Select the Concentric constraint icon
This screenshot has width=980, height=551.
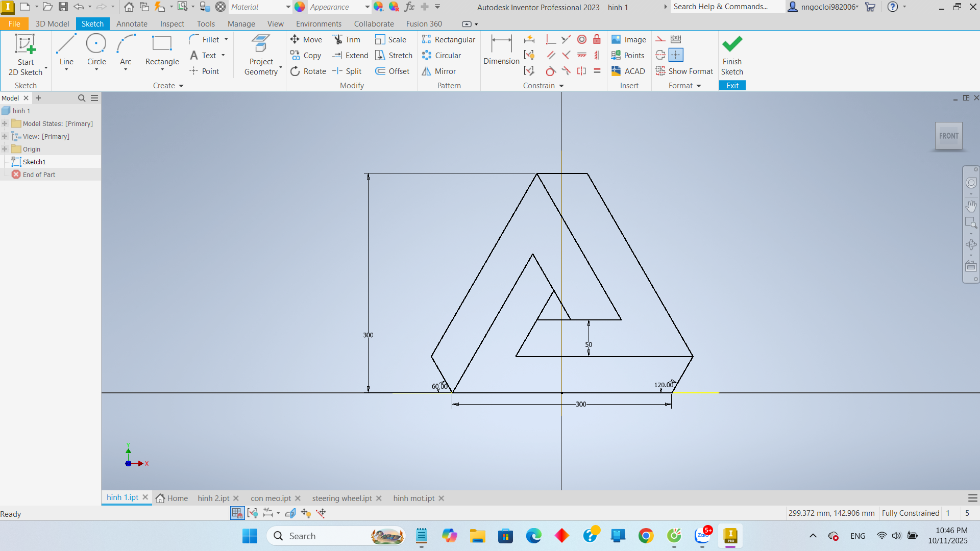click(581, 39)
